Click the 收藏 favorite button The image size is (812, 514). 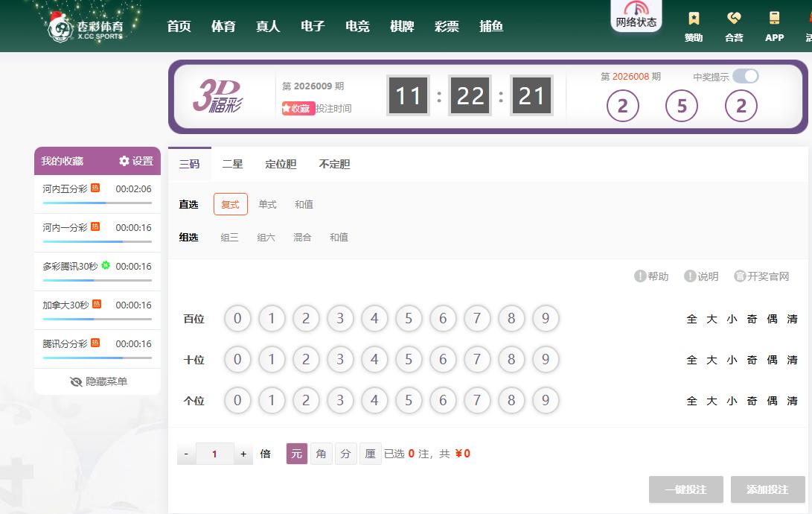(x=298, y=108)
